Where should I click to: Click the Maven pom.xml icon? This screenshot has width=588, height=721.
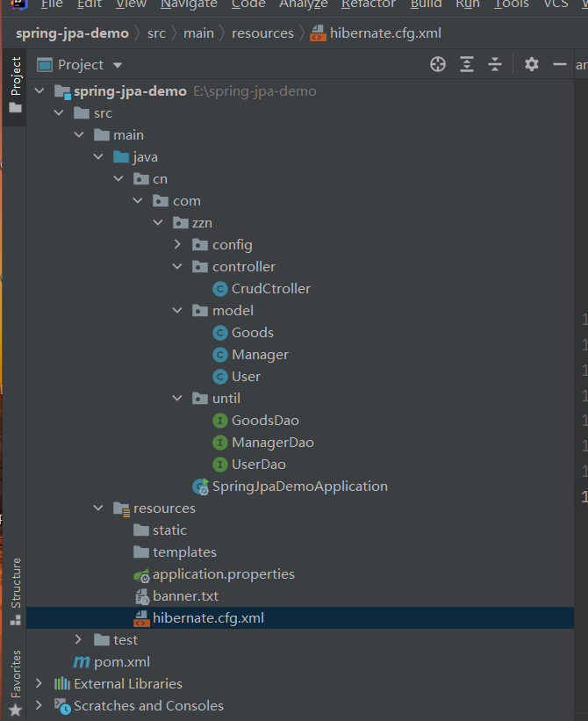coord(82,663)
